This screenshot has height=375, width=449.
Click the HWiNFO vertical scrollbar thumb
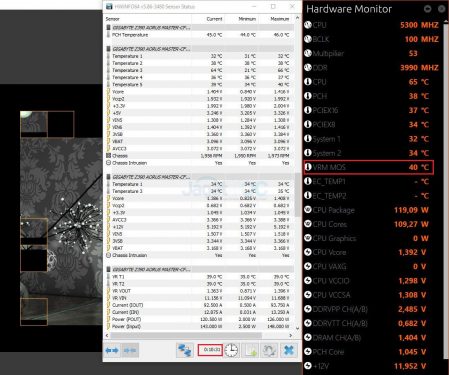coord(297,194)
